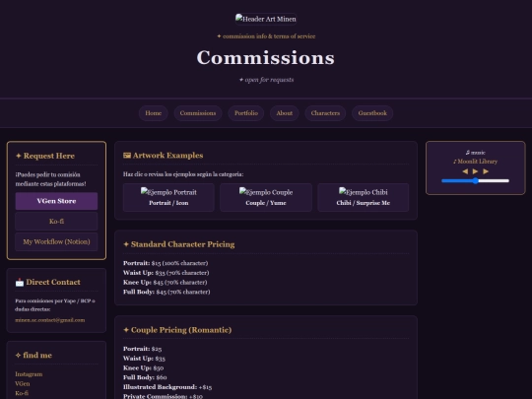Screen dimensions: 532x399
Task: Open the Couple / Yume example card
Action: point(266,197)
